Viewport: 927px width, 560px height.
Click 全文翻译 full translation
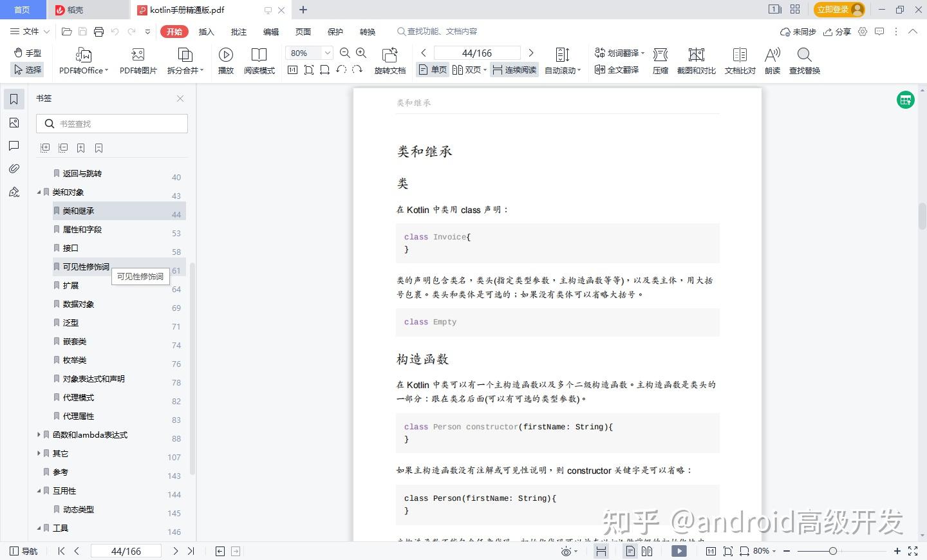tap(617, 70)
